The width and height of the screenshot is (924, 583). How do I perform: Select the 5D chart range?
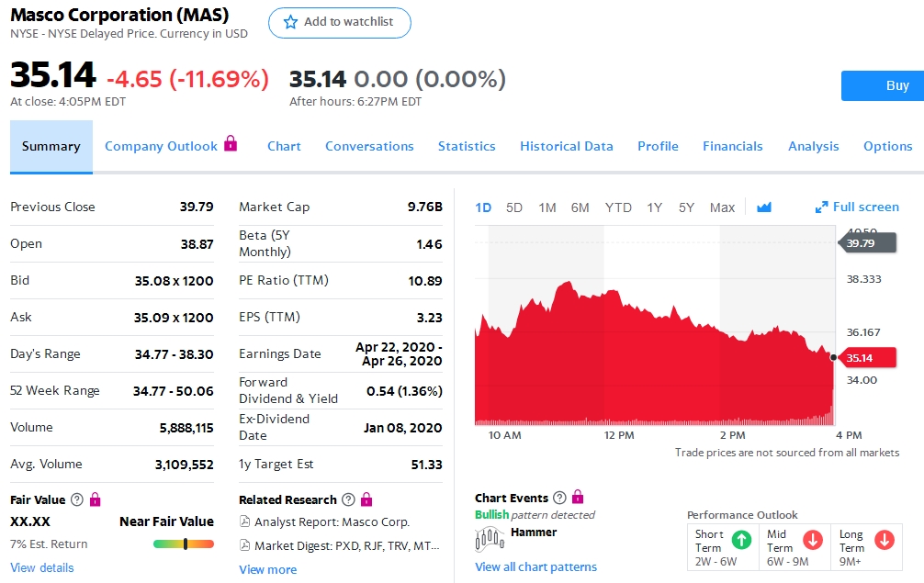[x=514, y=207]
